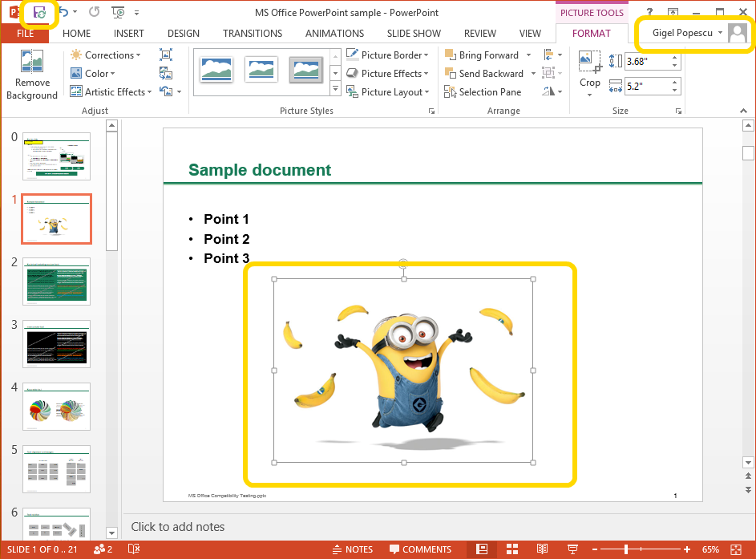Click the zoom slider handle
The width and height of the screenshot is (756, 559).
(626, 549)
